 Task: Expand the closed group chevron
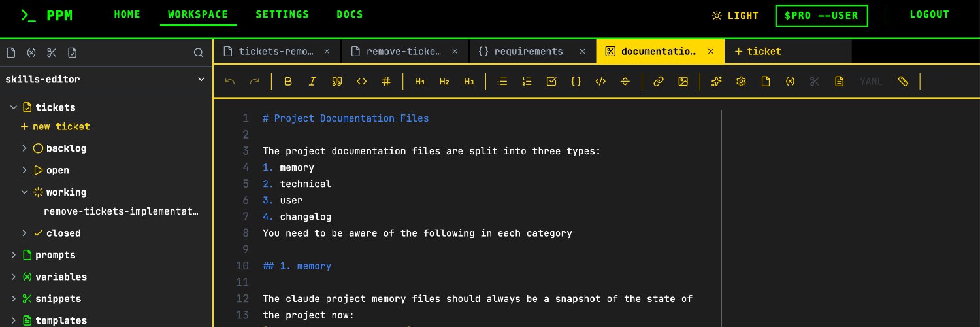[x=24, y=233]
